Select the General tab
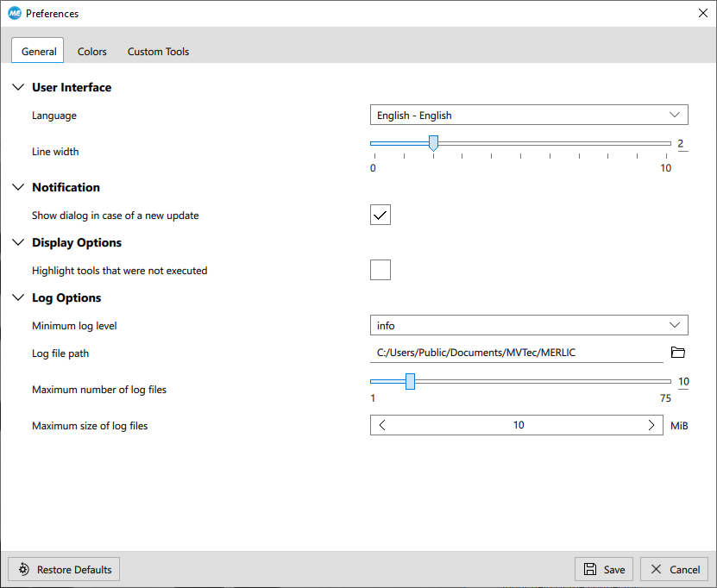This screenshot has width=717, height=588. pyautogui.click(x=39, y=51)
